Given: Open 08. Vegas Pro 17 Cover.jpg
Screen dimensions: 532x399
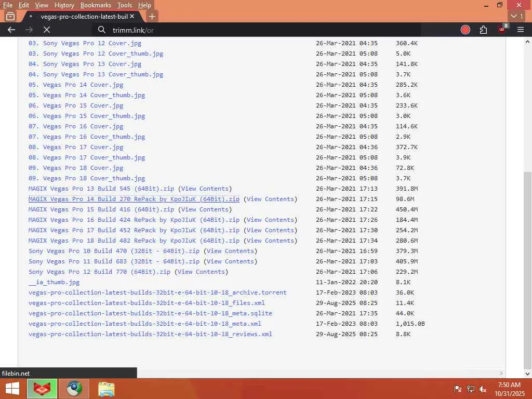Looking at the screenshot, I should [x=76, y=147].
